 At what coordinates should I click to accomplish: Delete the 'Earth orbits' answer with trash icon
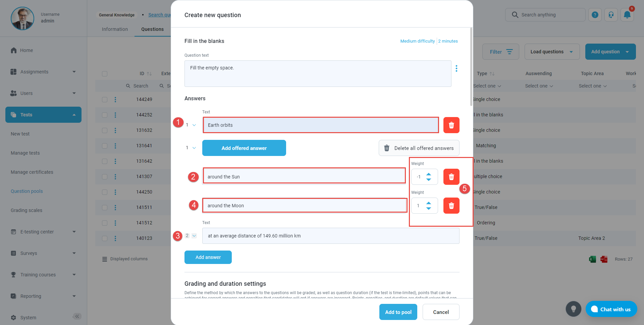pos(451,125)
